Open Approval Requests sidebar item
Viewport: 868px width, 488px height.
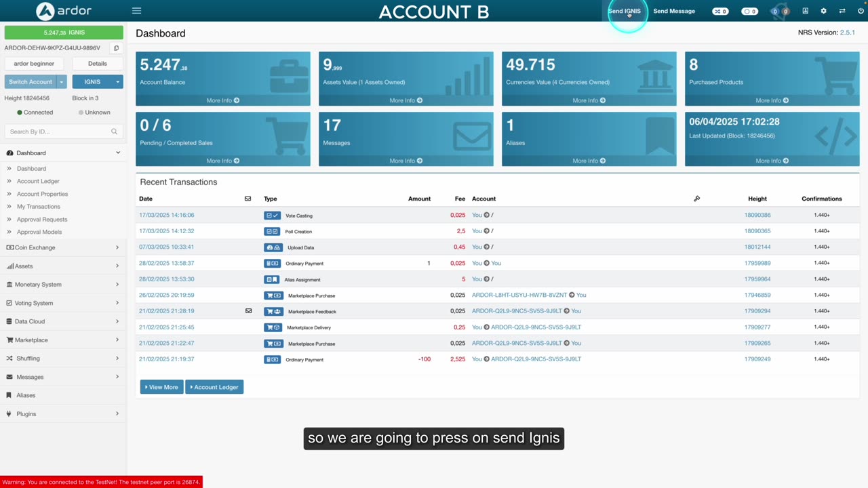pyautogui.click(x=42, y=220)
